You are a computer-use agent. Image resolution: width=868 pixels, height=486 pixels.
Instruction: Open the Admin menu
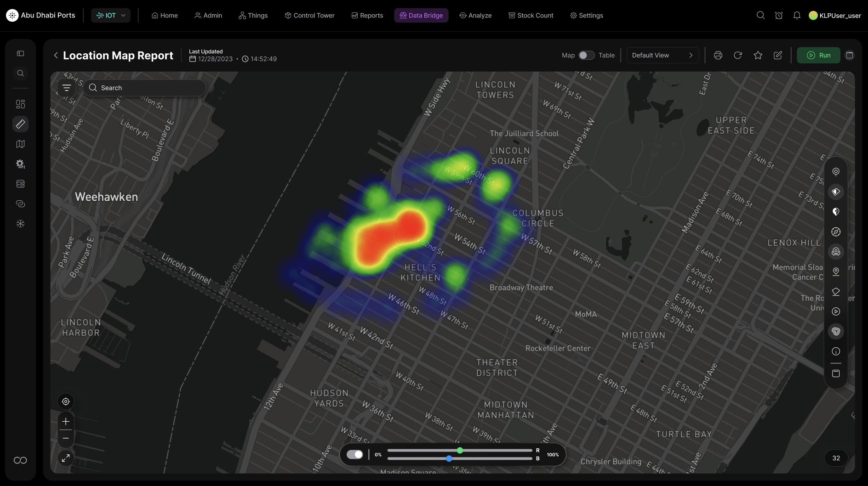pyautogui.click(x=208, y=15)
